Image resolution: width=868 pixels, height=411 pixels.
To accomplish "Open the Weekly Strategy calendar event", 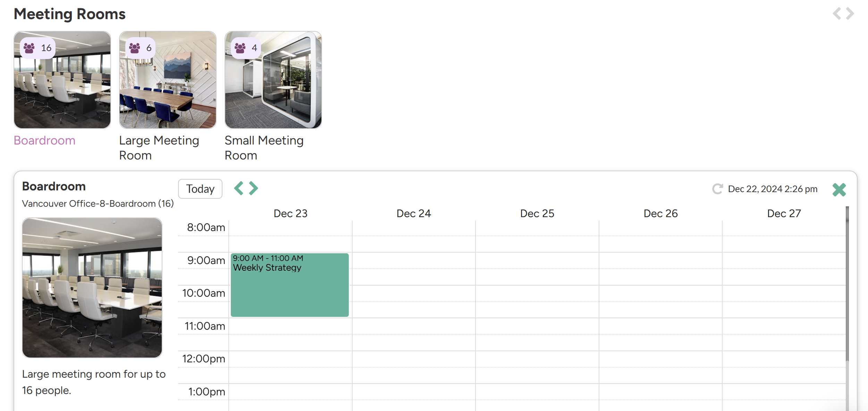I will [289, 285].
